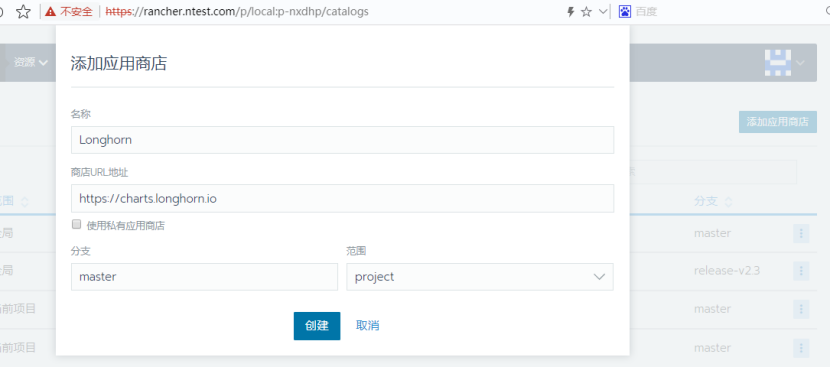830x368 pixels.
Task: Open actions menu for last master row
Action: [x=801, y=348]
